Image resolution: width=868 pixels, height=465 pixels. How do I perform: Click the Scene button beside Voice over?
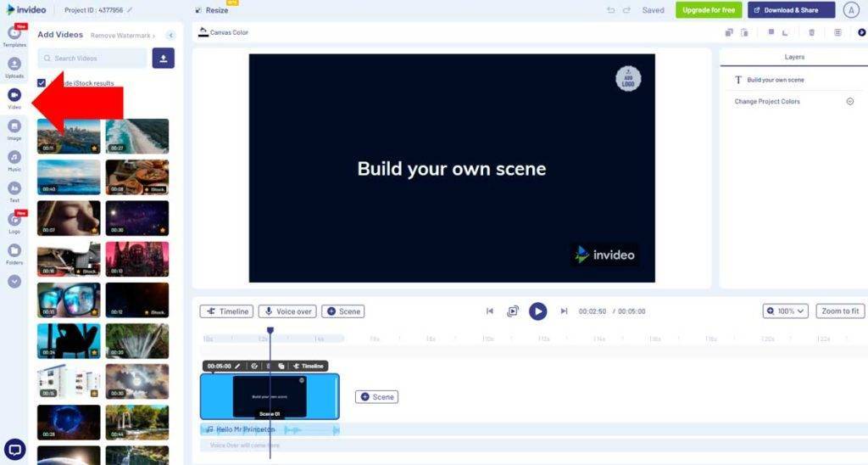[x=343, y=311]
